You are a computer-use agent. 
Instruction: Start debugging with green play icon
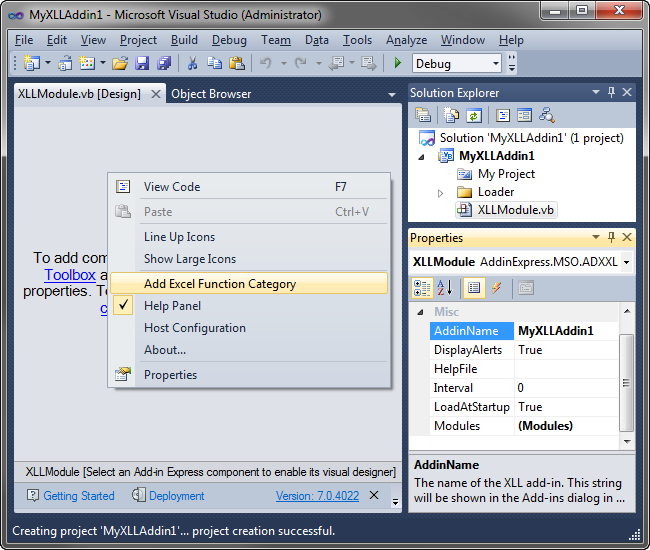tap(398, 63)
